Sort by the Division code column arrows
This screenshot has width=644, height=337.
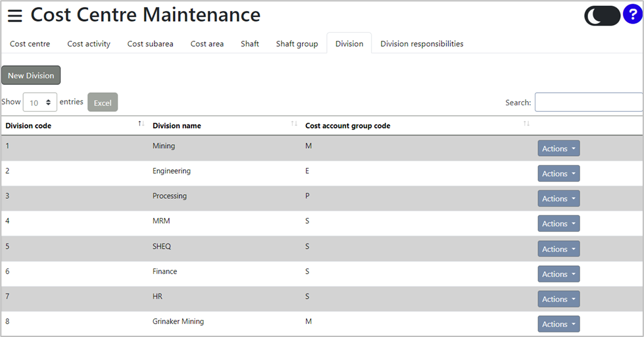[141, 124]
